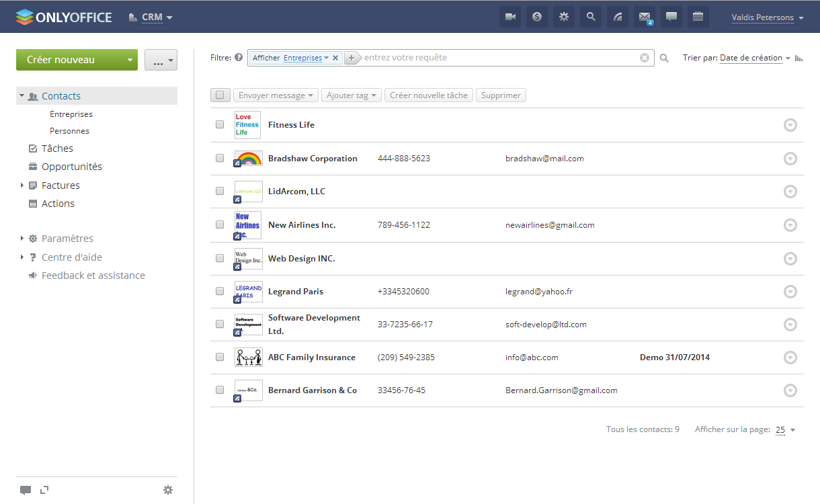This screenshot has width=820, height=504.
Task: Open chat icon at sidebar bottom
Action: point(25,490)
